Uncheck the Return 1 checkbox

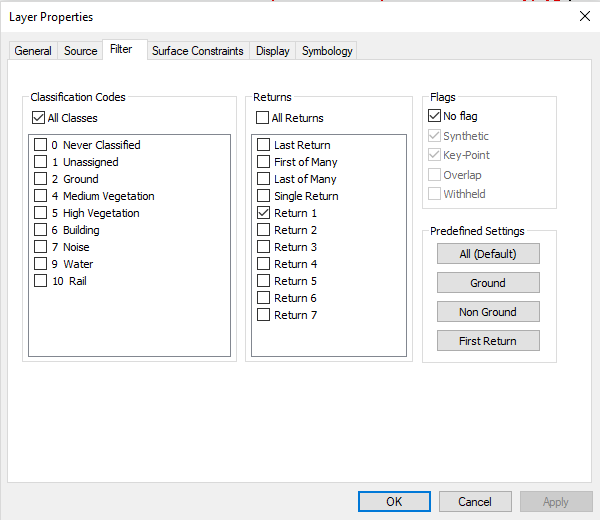[263, 213]
